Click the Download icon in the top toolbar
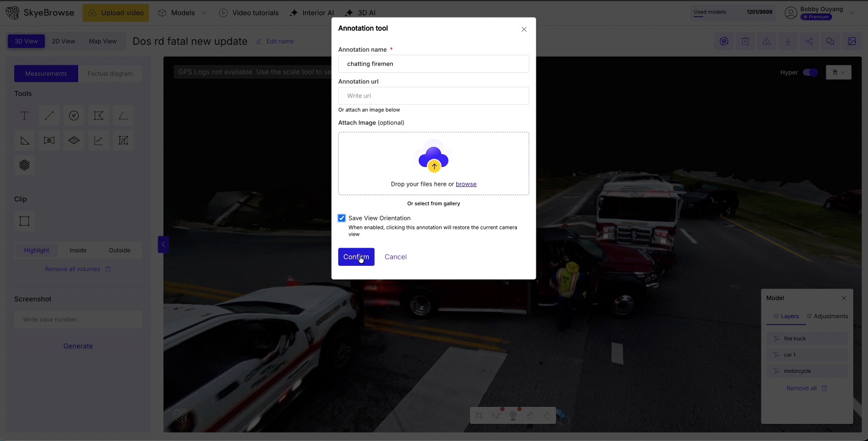868x441 pixels. pos(788,41)
